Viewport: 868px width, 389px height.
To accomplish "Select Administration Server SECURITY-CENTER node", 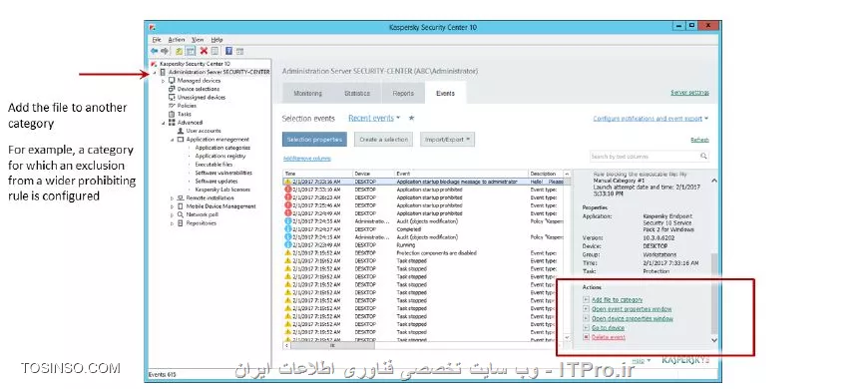I will point(219,72).
